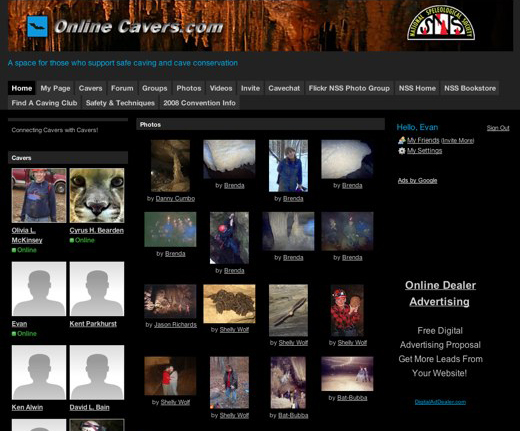Open the Flickr NSS Photo Group tab
The height and width of the screenshot is (431, 520).
pyautogui.click(x=349, y=88)
